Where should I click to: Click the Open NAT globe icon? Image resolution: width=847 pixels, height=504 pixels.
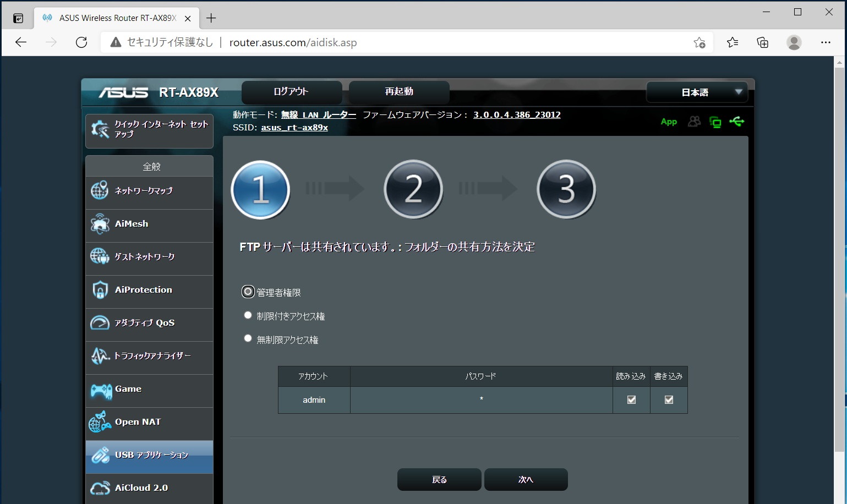tap(100, 422)
